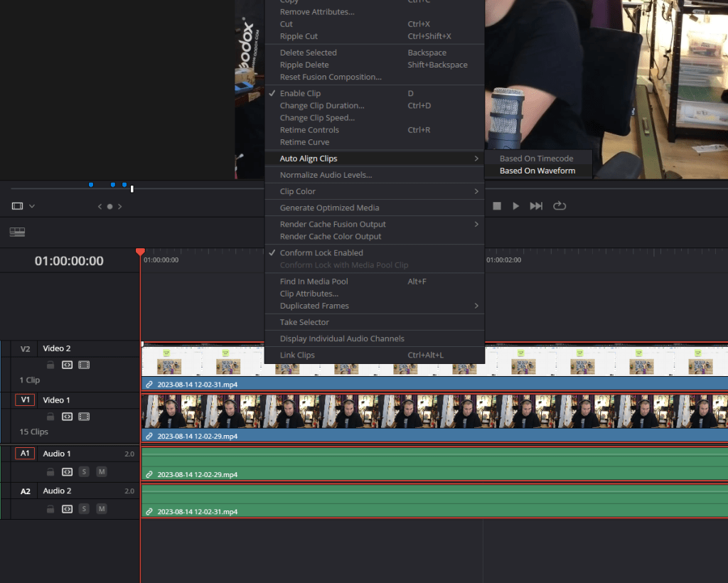Screen dimensions: 728x583
Task: Disable the Video 1 track filmstrip icon
Action: [84, 417]
